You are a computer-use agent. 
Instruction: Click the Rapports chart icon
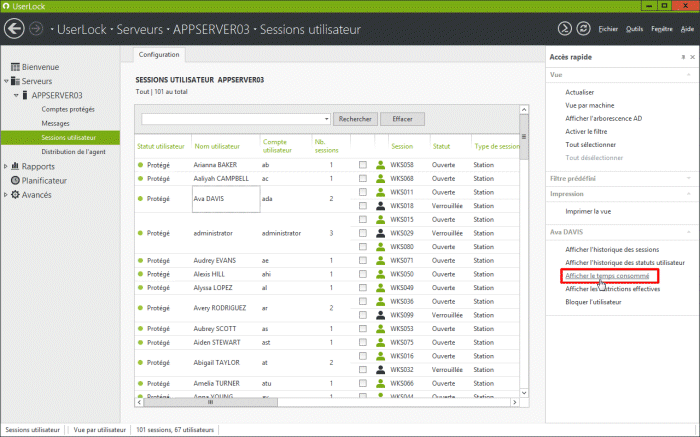point(15,166)
